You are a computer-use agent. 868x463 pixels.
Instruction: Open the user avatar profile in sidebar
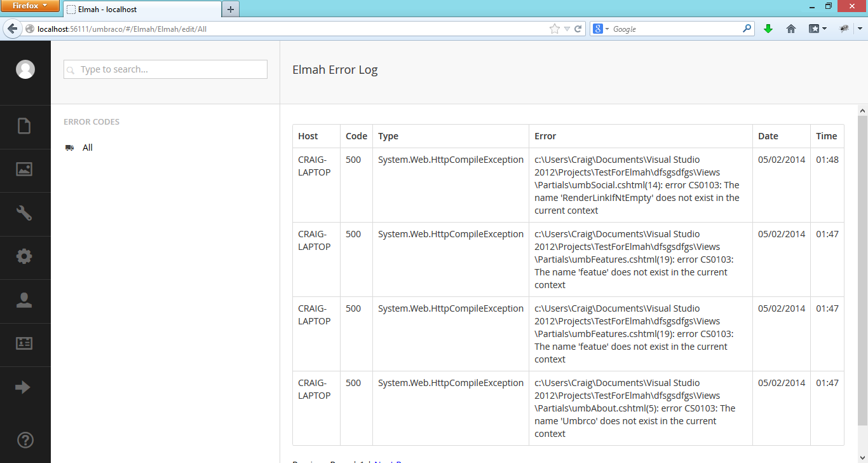pos(25,69)
